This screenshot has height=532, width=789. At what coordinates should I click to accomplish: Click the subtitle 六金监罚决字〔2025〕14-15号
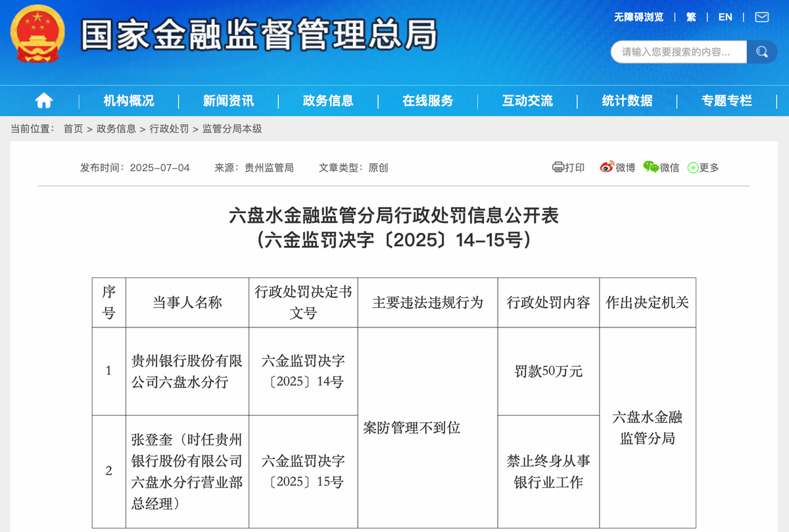(394, 240)
